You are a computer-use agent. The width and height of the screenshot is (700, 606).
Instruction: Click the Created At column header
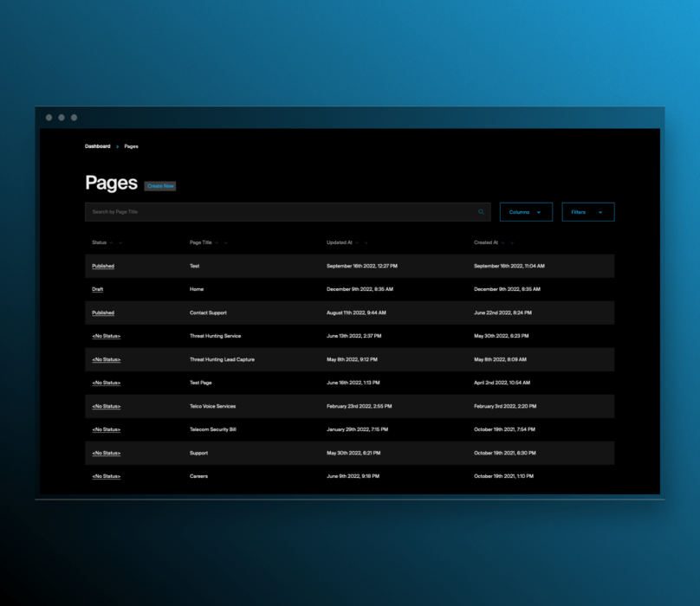(486, 242)
